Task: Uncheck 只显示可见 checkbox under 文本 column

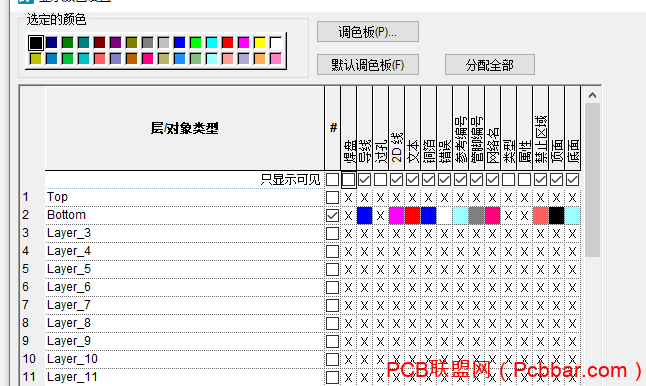Action: pyautogui.click(x=412, y=180)
